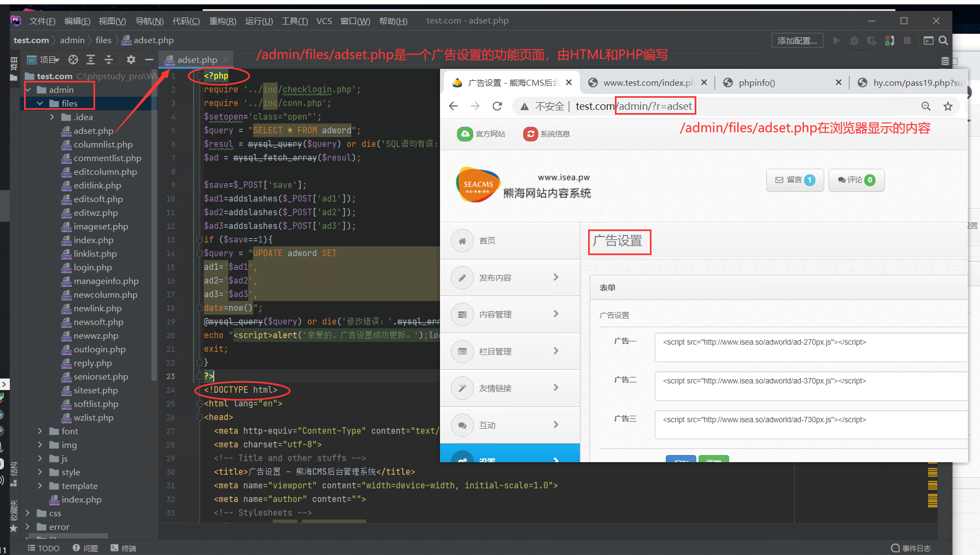Toggle the 问题 tool window
This screenshot has width=980, height=555.
(x=85, y=548)
